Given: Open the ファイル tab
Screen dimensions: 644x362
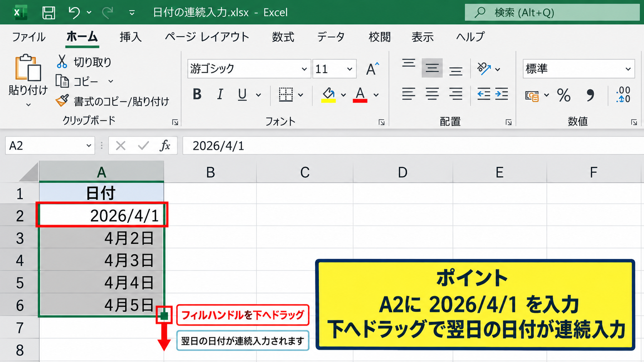Looking at the screenshot, I should coord(29,37).
